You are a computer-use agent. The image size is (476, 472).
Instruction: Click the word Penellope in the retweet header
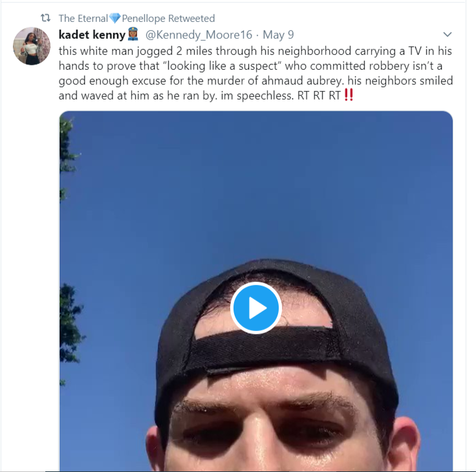click(144, 19)
